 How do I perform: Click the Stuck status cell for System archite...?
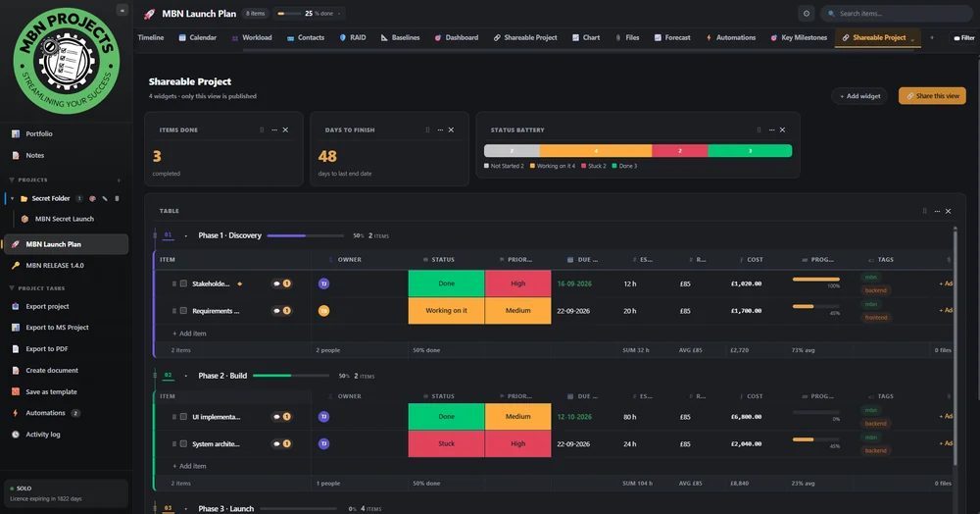coord(446,444)
